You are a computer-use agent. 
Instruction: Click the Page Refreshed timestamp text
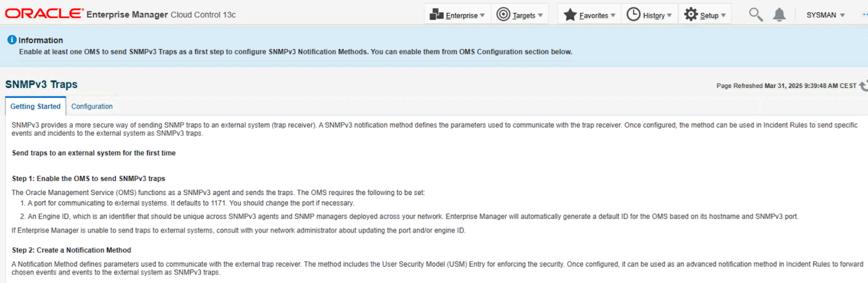click(x=786, y=86)
